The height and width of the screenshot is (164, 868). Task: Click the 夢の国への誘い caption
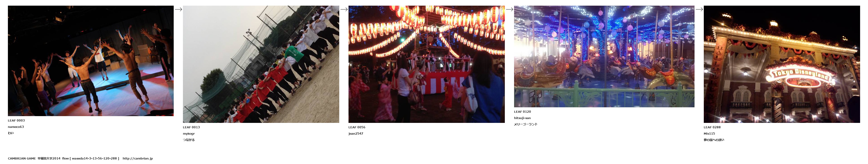point(714,140)
